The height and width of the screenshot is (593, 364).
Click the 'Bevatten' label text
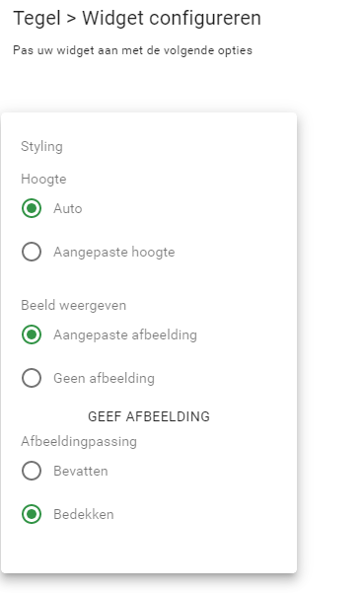[81, 472]
